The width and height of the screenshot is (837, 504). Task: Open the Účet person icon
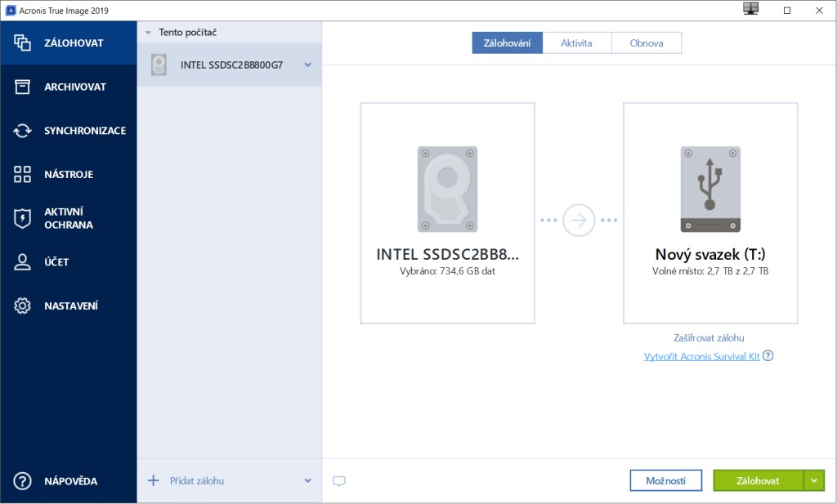[22, 262]
